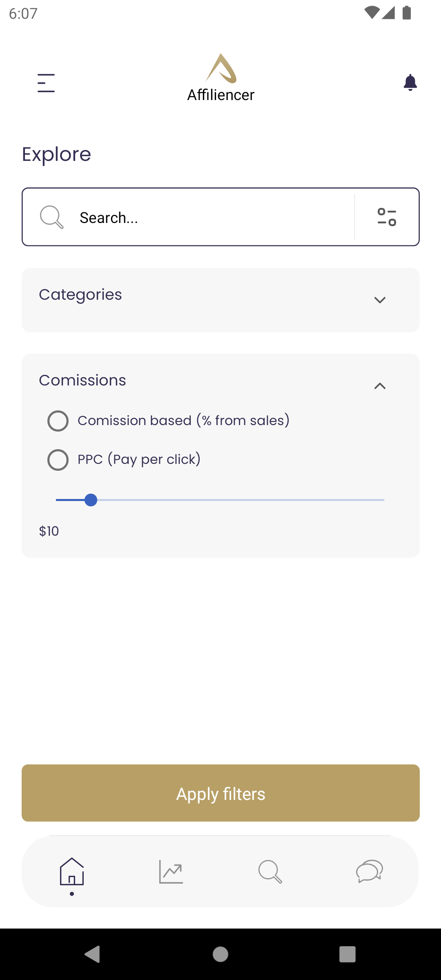Tap the Affiliencer logo
The height and width of the screenshot is (980, 441).
pos(220,78)
